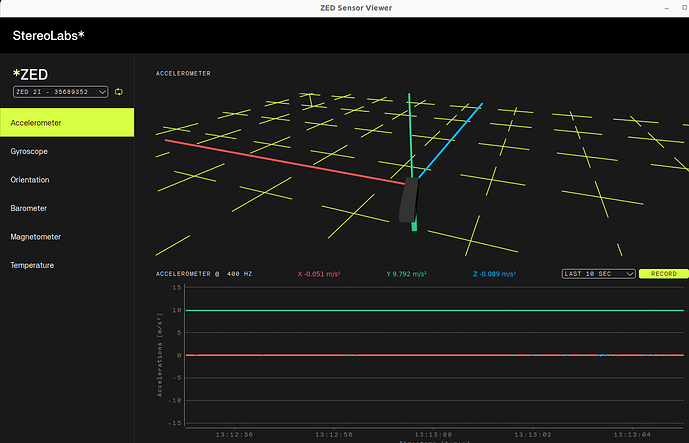This screenshot has width=689, height=443.
Task: Click the *ZED logo in sidebar
Action: 32,74
